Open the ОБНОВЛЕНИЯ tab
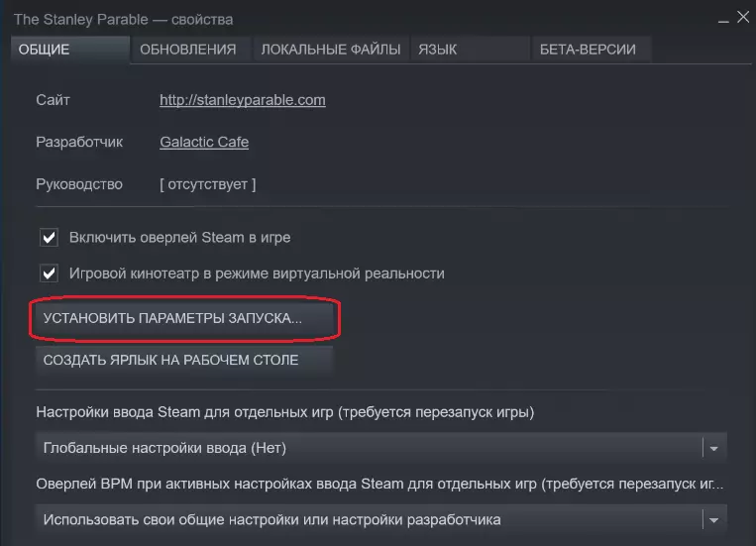 188,49
